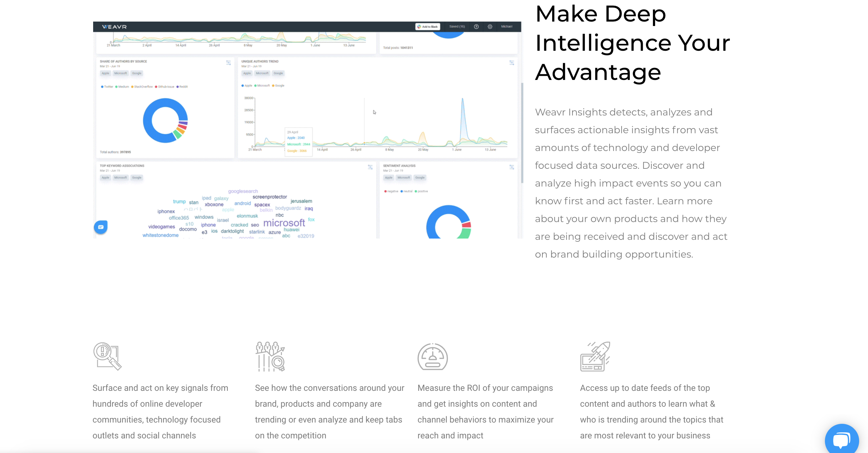This screenshot has width=868, height=453.
Task: Open the Saved (16) menu item
Action: [x=456, y=27]
